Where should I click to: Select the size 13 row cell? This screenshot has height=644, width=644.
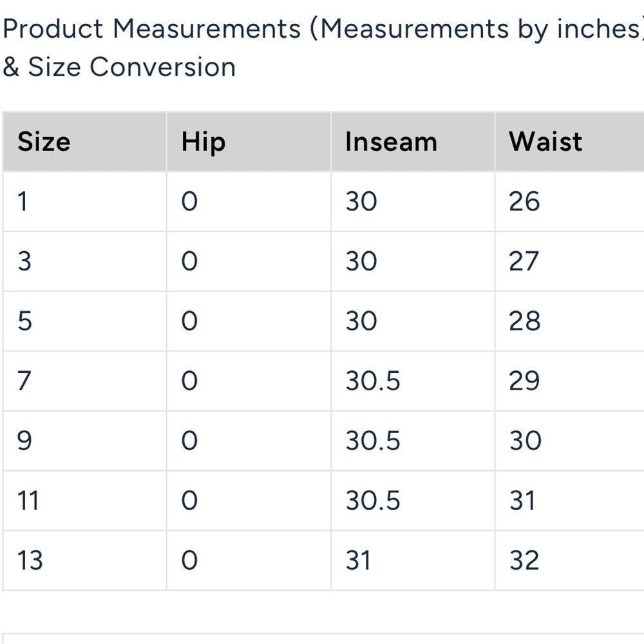point(84,561)
